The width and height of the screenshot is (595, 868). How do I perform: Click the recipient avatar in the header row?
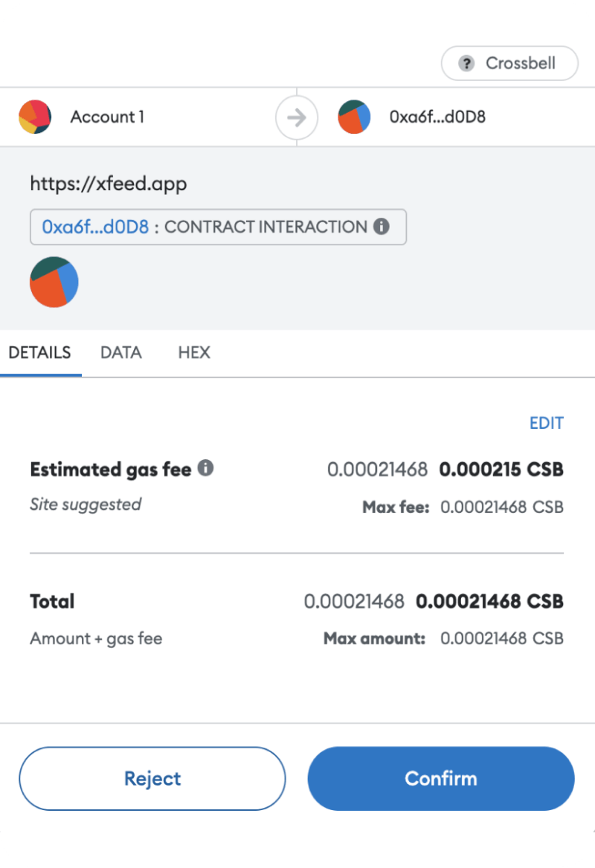(354, 117)
